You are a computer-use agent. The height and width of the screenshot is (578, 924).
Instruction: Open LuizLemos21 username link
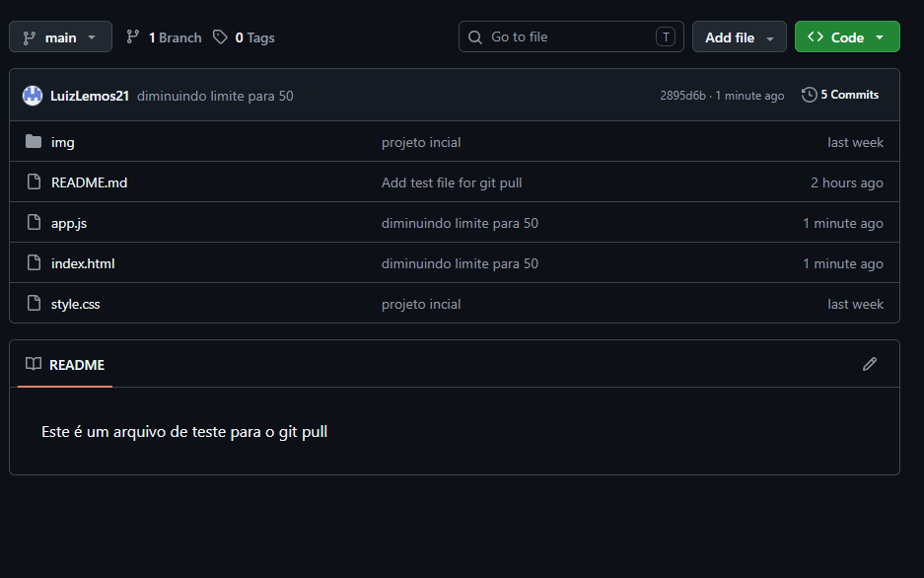point(90,96)
